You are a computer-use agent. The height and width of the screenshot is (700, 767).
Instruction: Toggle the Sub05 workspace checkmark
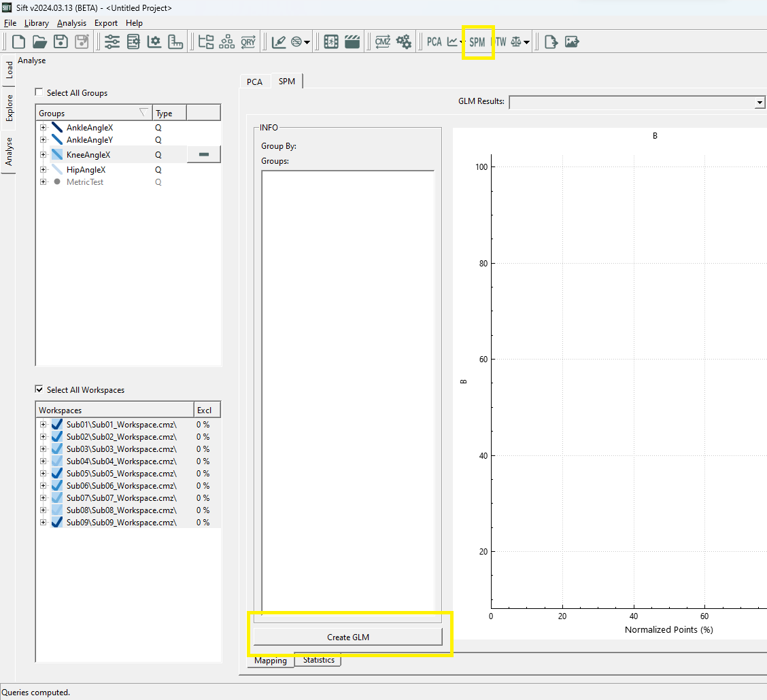pos(57,473)
